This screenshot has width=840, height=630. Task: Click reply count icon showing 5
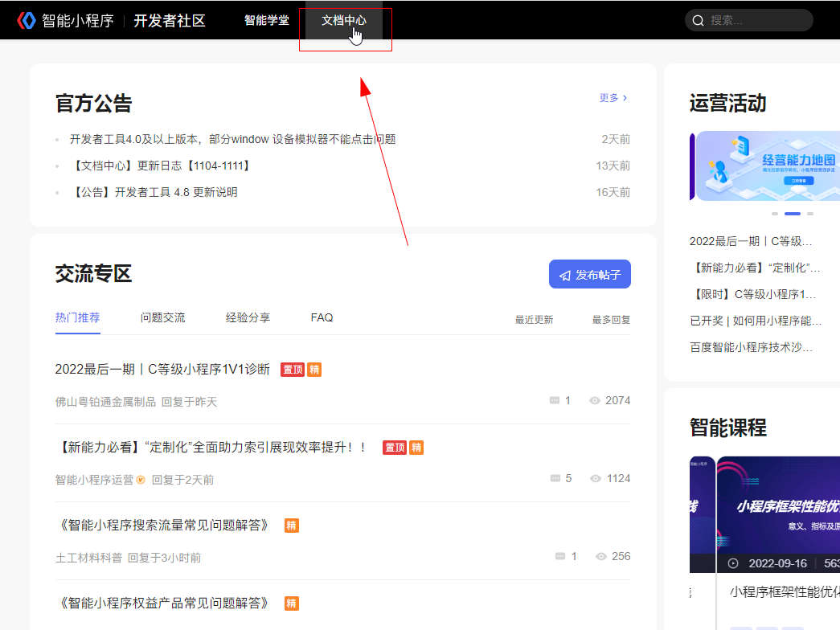pos(555,478)
